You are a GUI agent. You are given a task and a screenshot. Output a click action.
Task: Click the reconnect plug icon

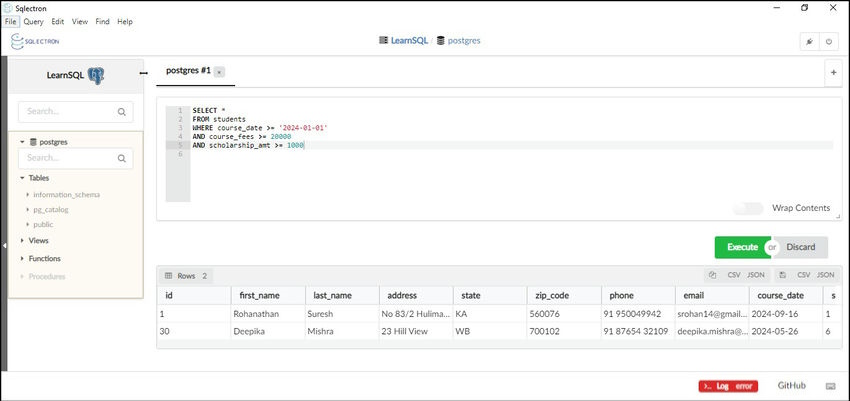coord(809,42)
